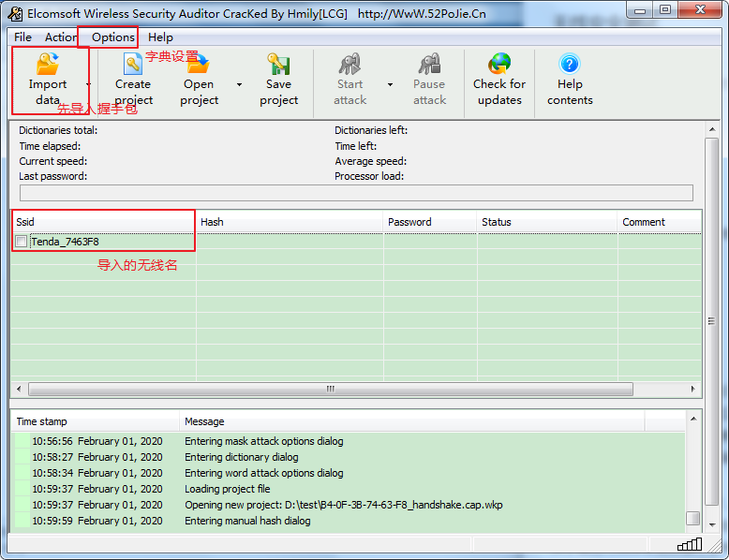The height and width of the screenshot is (560, 729).
Task: Click the Pause attack icon
Action: 429,64
